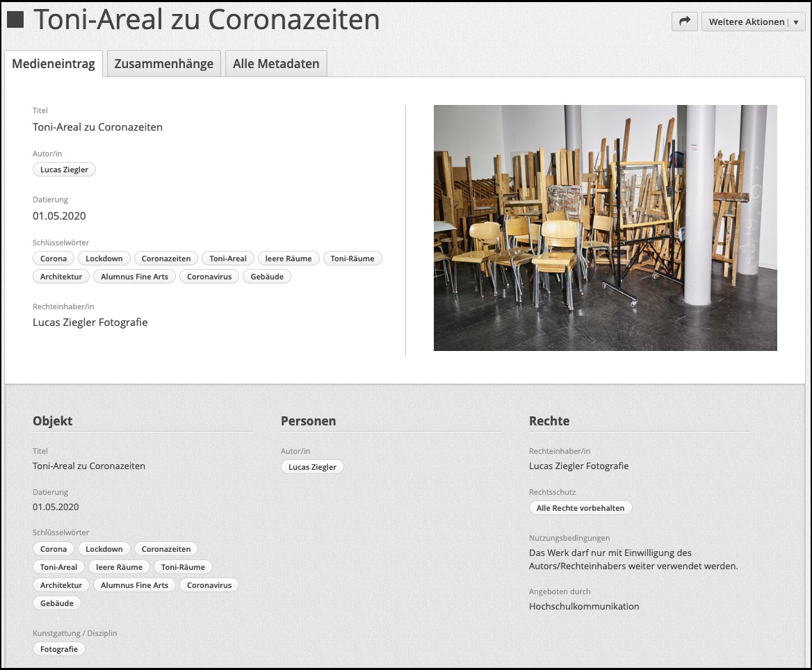The image size is (812, 670).
Task: Open the stacked chairs photo preview
Action: tap(605, 227)
